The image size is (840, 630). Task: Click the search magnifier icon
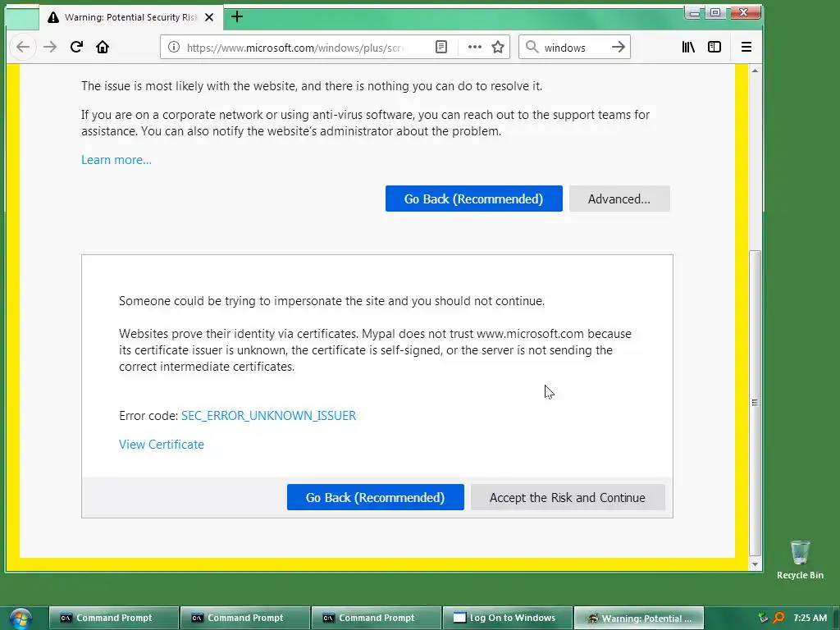tap(532, 47)
